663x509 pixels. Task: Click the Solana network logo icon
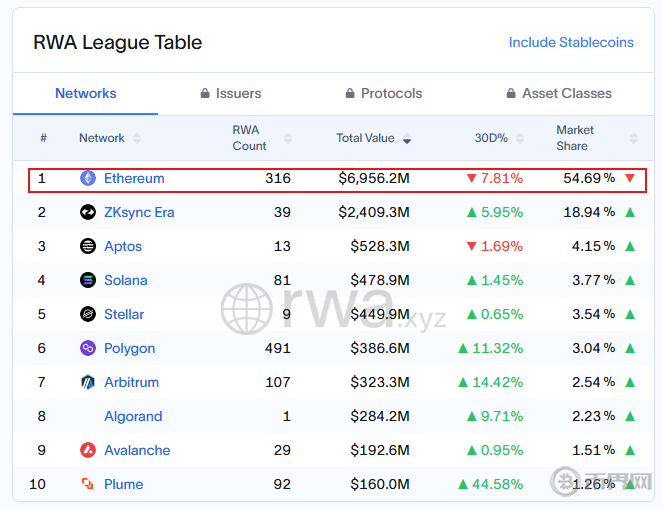point(88,280)
